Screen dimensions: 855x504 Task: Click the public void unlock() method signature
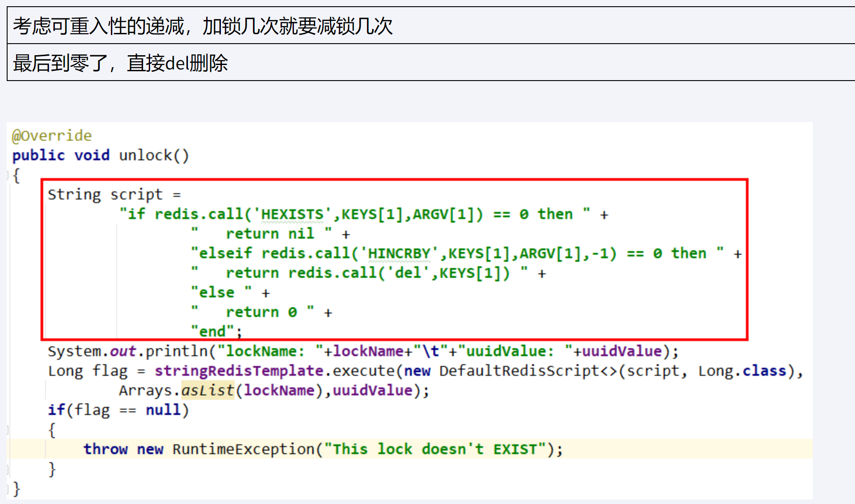[x=101, y=155]
